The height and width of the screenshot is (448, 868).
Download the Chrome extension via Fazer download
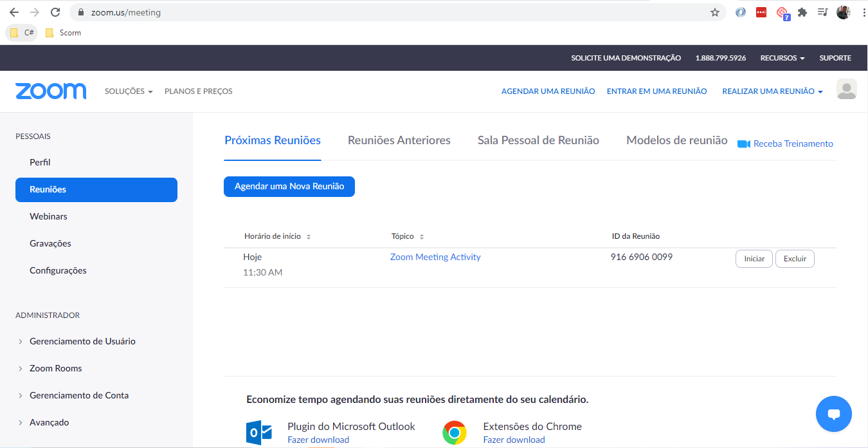(514, 440)
